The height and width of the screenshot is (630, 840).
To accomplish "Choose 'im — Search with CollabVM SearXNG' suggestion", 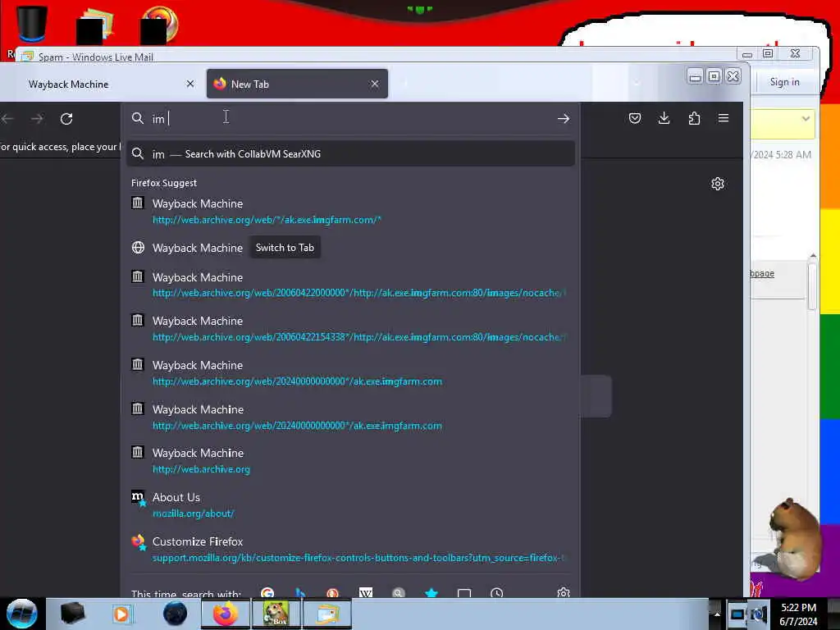I will pos(351,153).
